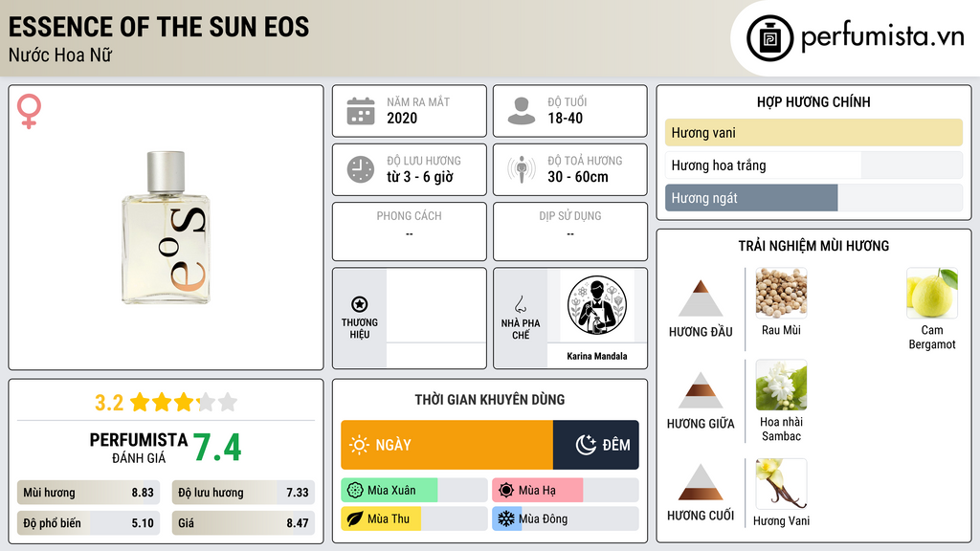Select the dark Đêm time segment
This screenshot has height=551, width=980.
595,445
